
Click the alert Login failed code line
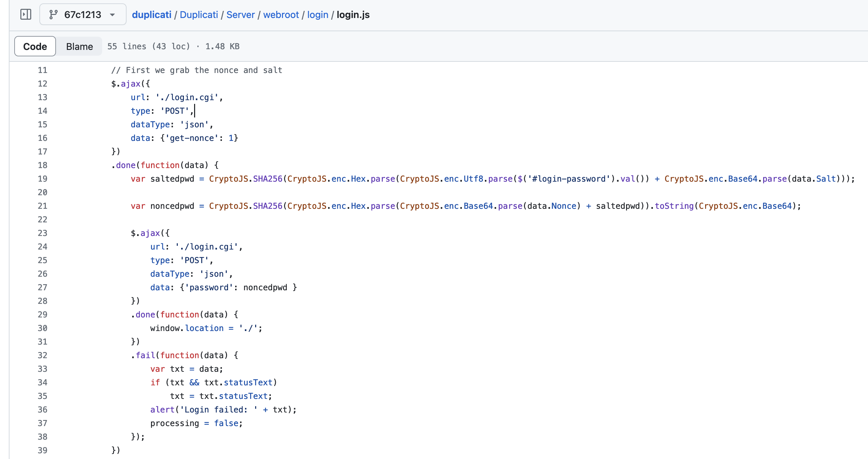223,410
